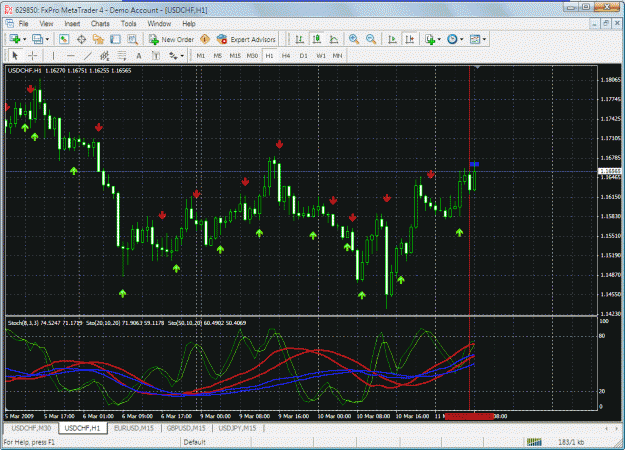Select the Fibonacci Retracement tool
625x450 pixels.
point(122,56)
